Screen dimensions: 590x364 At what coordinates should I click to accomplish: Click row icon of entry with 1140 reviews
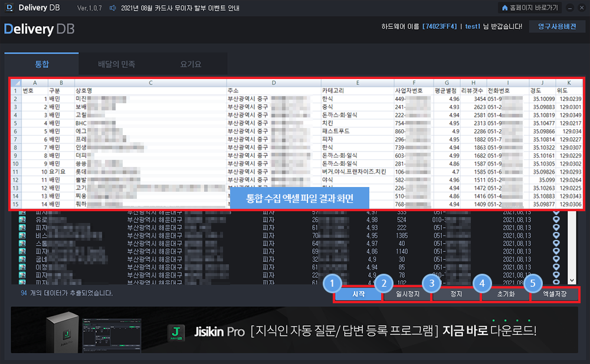coord(22,251)
